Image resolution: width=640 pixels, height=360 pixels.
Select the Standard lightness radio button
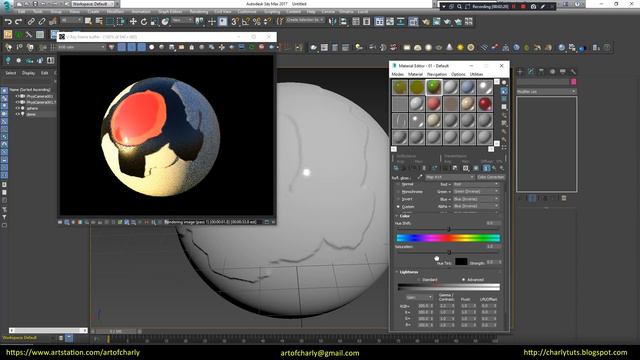pos(418,280)
